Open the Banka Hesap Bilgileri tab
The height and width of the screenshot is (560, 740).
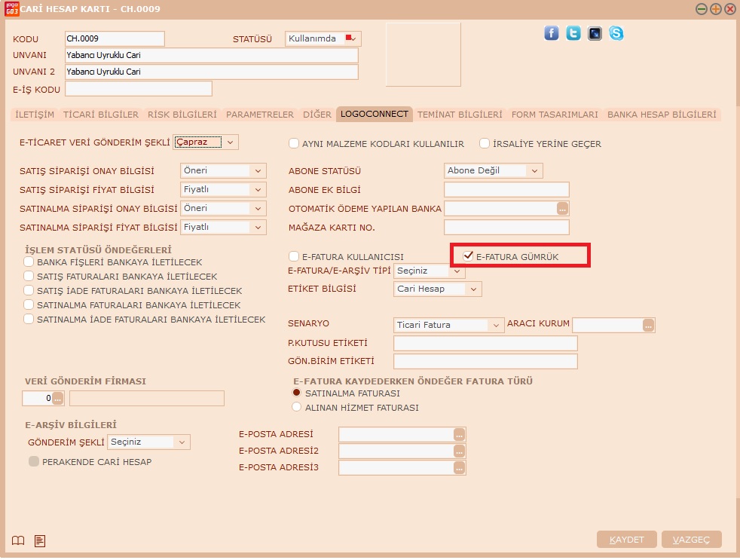click(x=661, y=115)
